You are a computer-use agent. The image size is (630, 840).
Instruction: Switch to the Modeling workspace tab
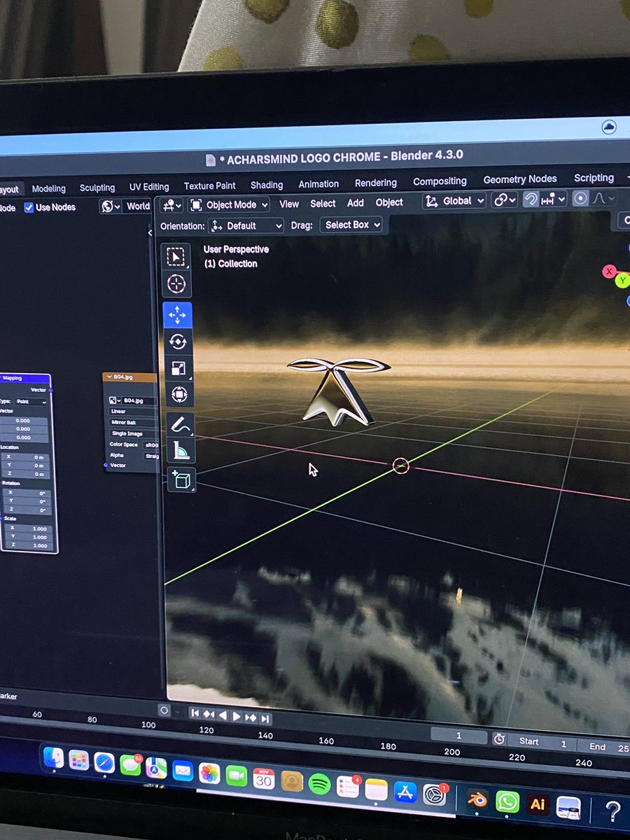click(x=49, y=188)
